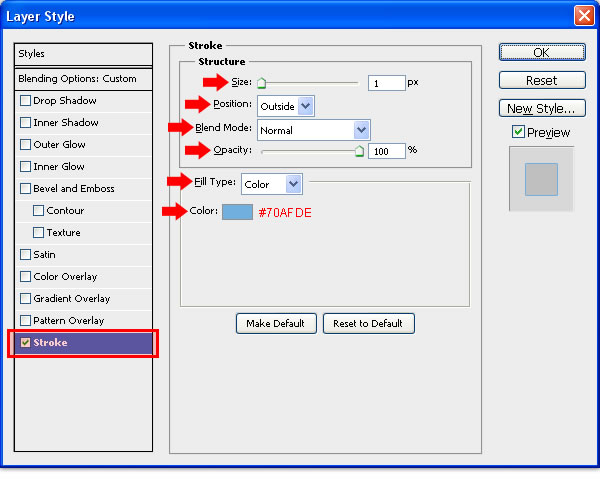Screen dimensions: 600x482
Task: Select the Inner Shadow label row
Action: point(66,123)
